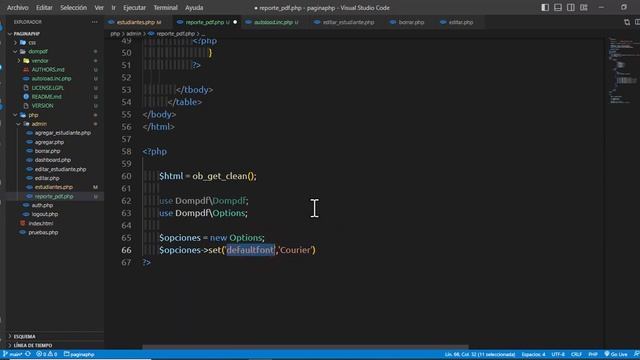Viewport: 640px width, 360px height.
Task: Open Ayuda menu
Action: pyautogui.click(x=194, y=7)
